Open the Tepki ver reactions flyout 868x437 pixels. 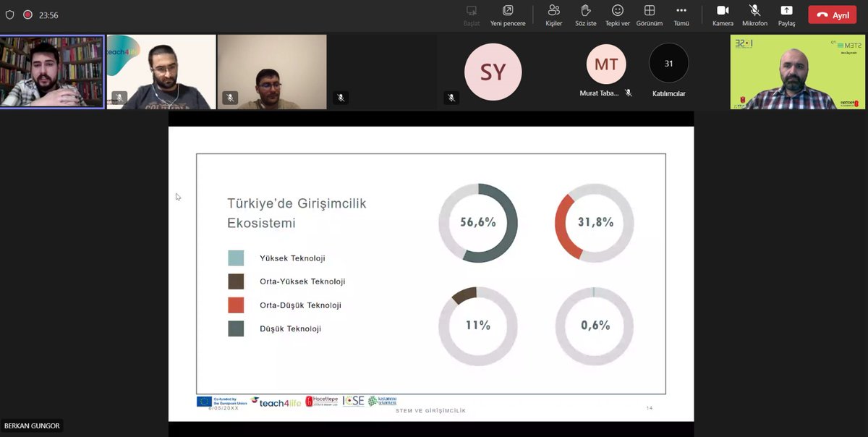(617, 14)
